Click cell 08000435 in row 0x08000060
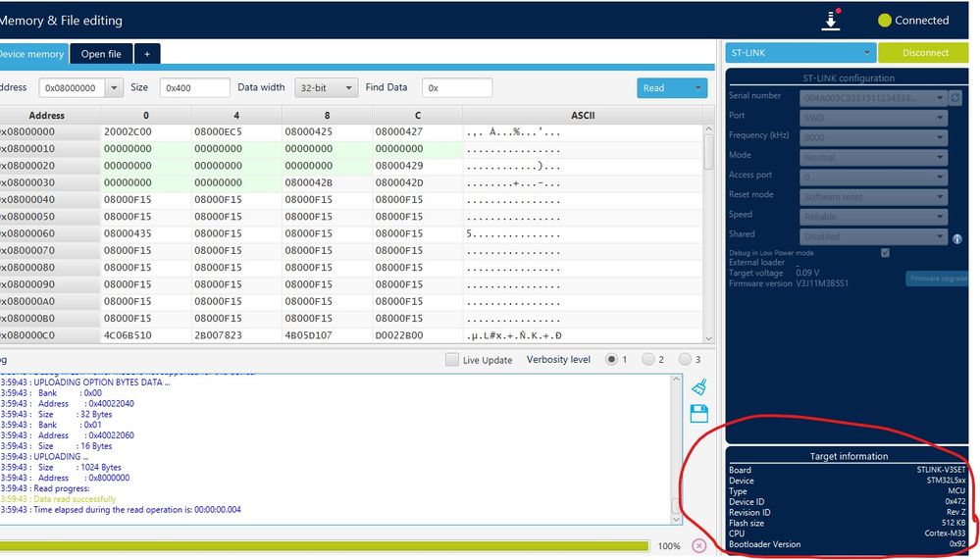This screenshot has width=980, height=560. tap(145, 233)
